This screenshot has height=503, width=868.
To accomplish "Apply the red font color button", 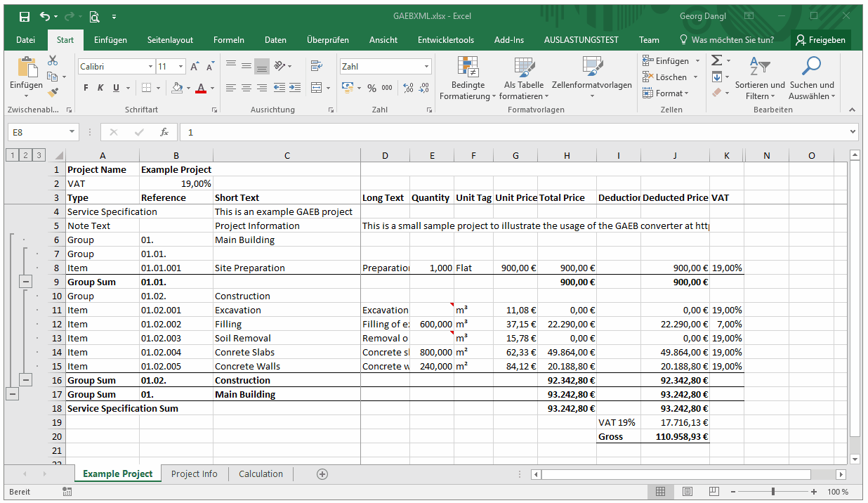I will [201, 88].
